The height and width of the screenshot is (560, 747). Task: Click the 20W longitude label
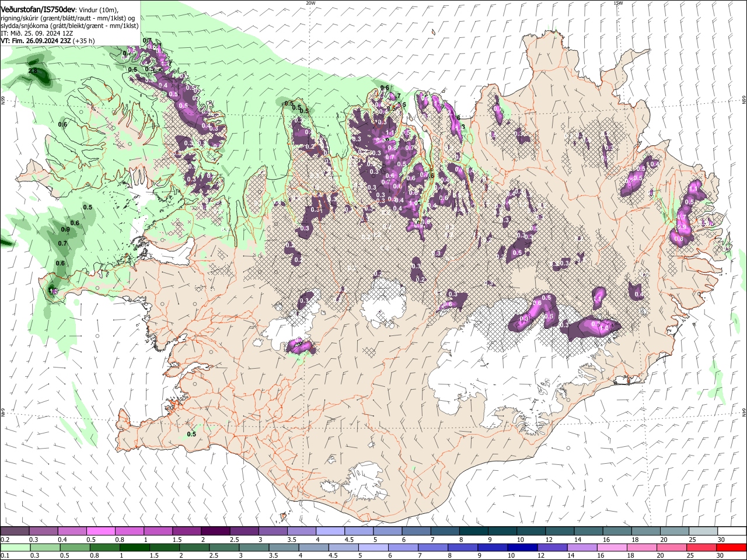pos(310,3)
